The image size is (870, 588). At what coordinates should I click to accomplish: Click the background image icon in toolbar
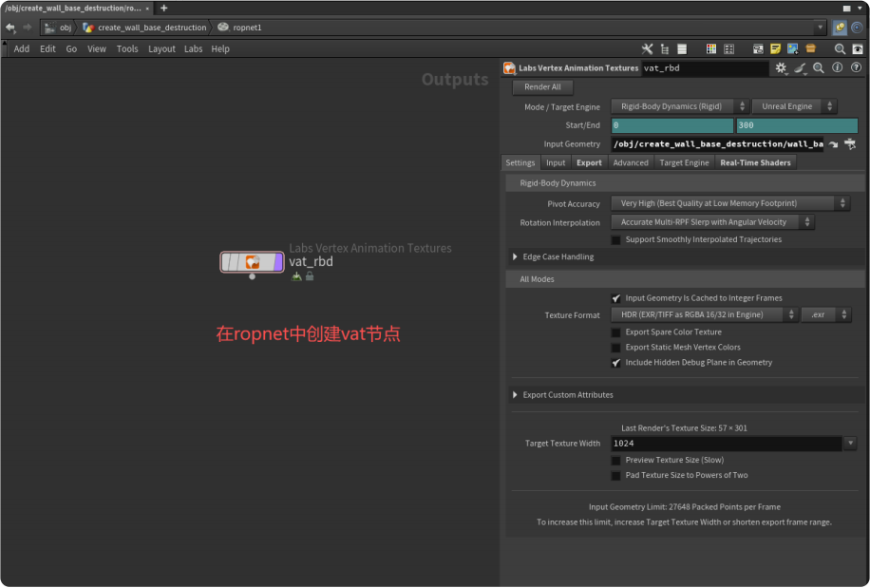[x=792, y=48]
